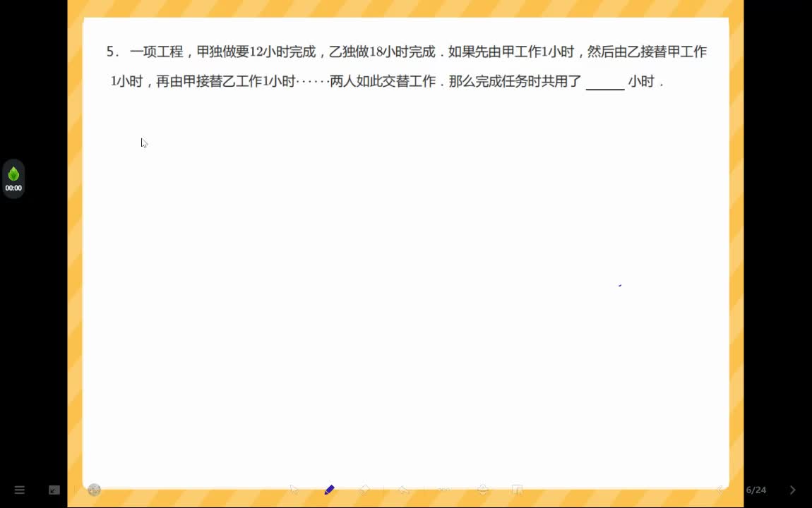The height and width of the screenshot is (508, 812).
Task: Click the 00:00 timer readout
Action: click(x=13, y=188)
